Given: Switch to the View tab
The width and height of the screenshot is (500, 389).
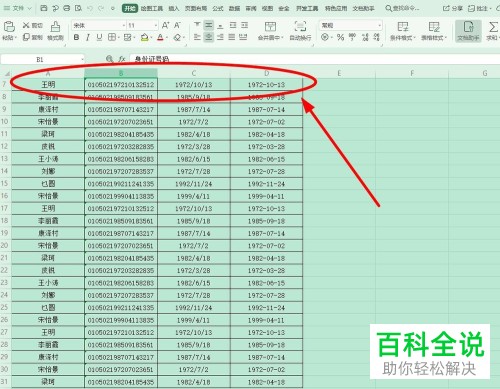Looking at the screenshot, I should [x=267, y=8].
